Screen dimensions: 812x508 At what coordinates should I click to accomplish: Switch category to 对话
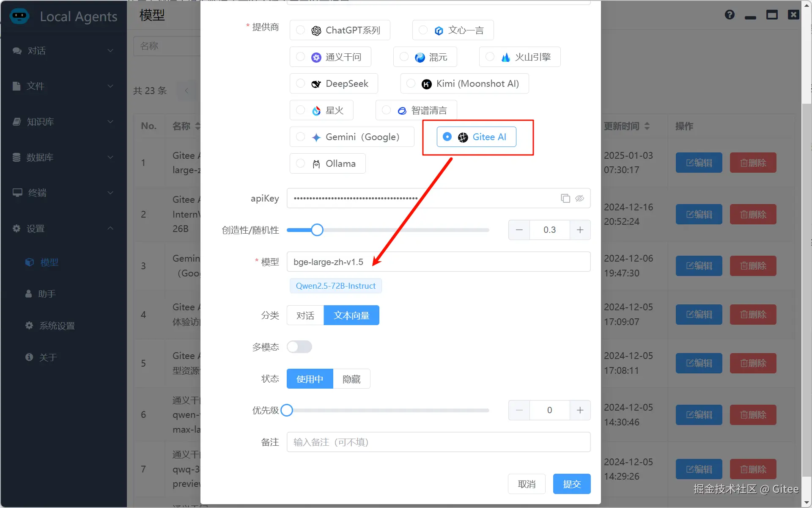[x=305, y=315]
